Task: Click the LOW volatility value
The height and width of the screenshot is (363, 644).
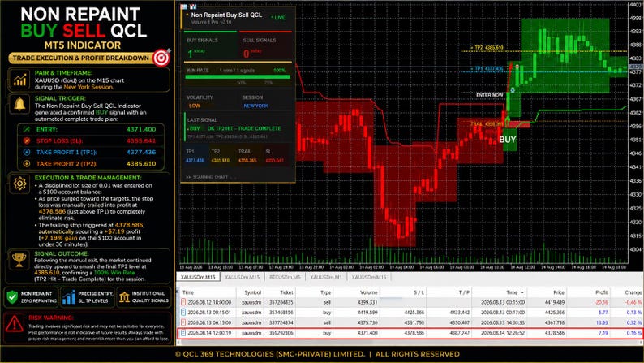Action: tap(195, 106)
